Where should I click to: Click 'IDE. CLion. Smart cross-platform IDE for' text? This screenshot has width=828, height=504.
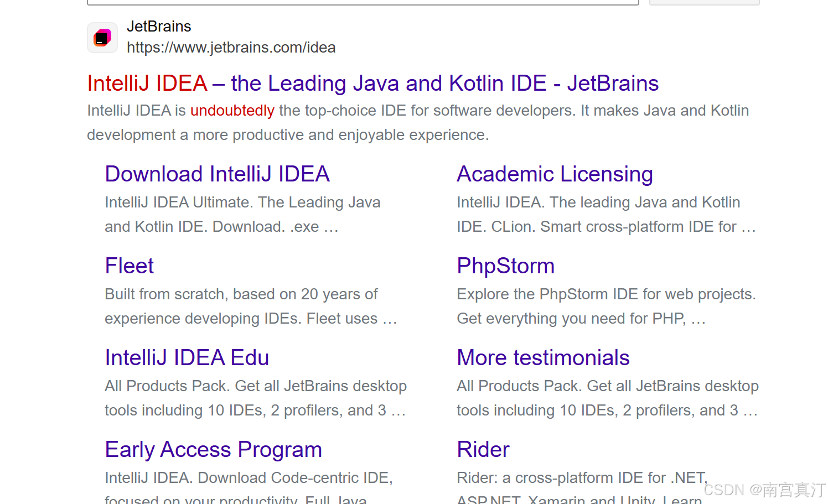[606, 227]
